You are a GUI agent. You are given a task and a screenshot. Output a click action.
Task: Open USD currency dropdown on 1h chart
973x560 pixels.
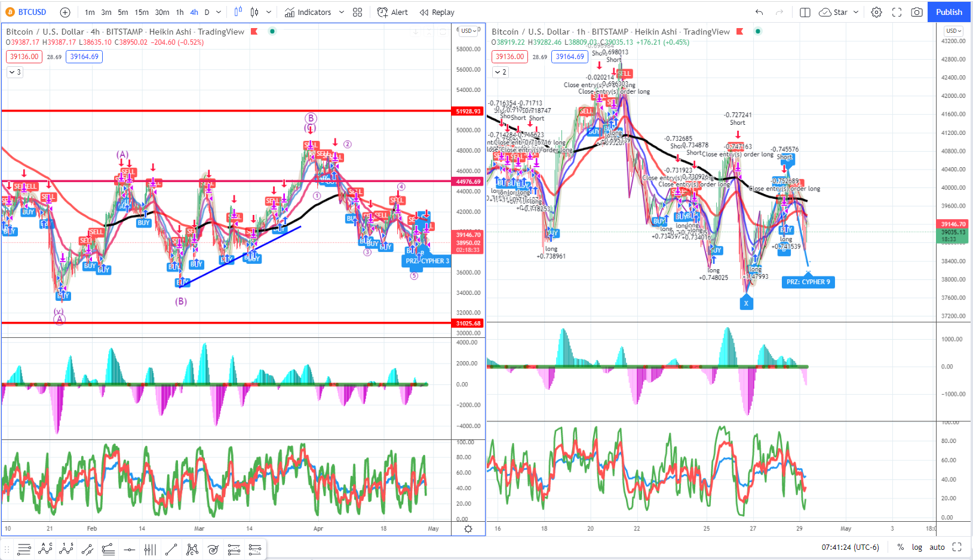tap(954, 30)
